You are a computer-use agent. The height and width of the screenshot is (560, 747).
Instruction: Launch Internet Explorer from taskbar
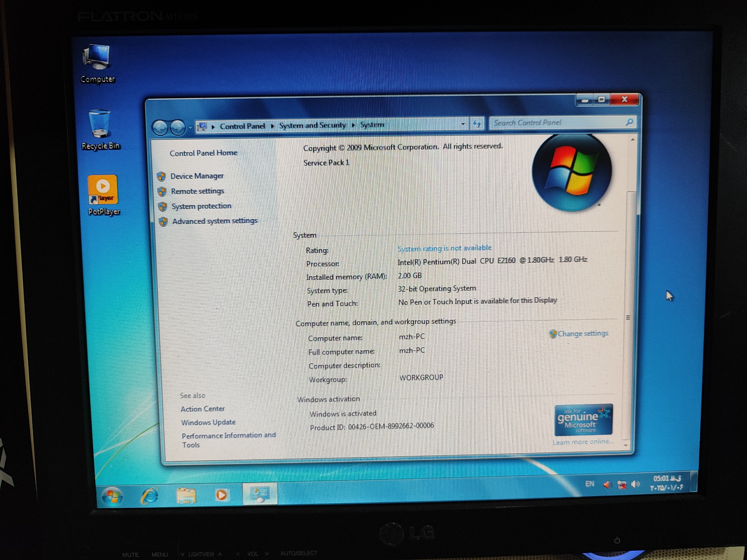[150, 496]
